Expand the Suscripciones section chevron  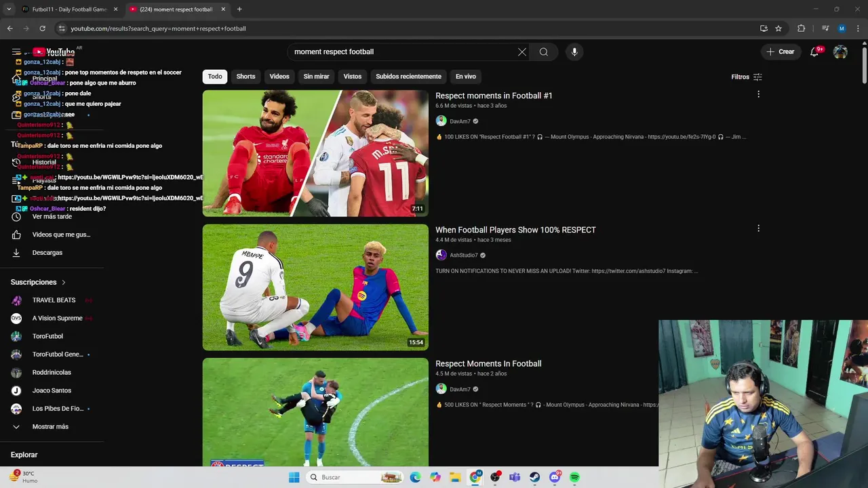tap(64, 282)
